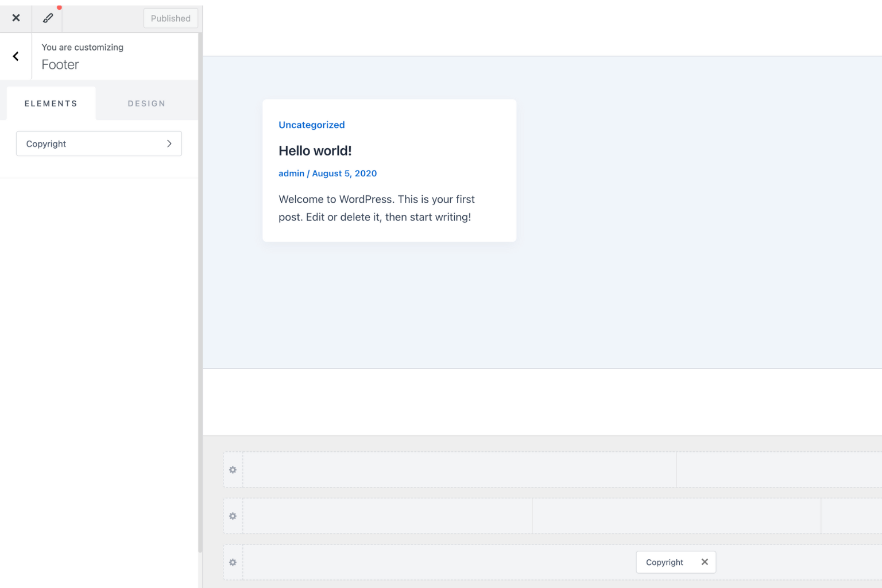Open settings gear of the middle footer row

[x=233, y=516]
